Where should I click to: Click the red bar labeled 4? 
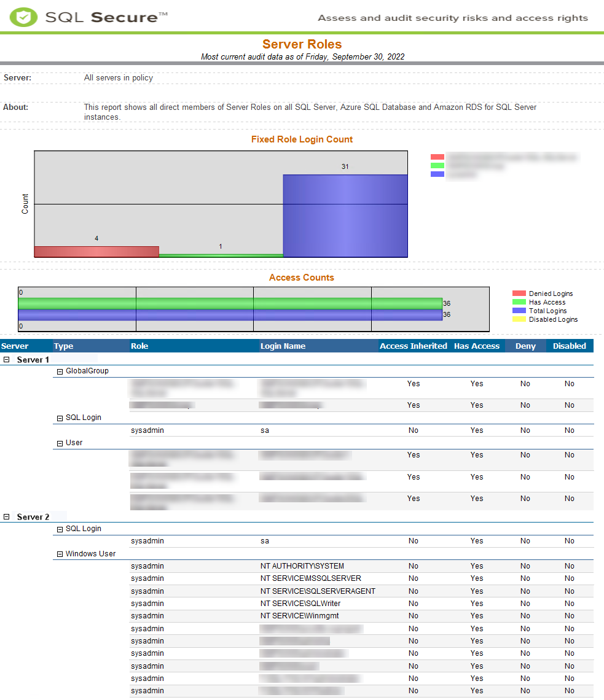point(96,252)
